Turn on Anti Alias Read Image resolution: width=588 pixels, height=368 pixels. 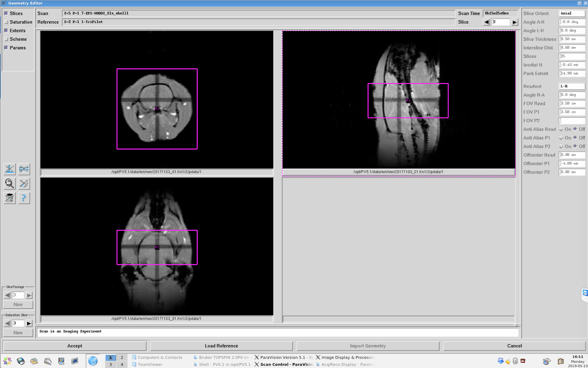tap(561, 129)
